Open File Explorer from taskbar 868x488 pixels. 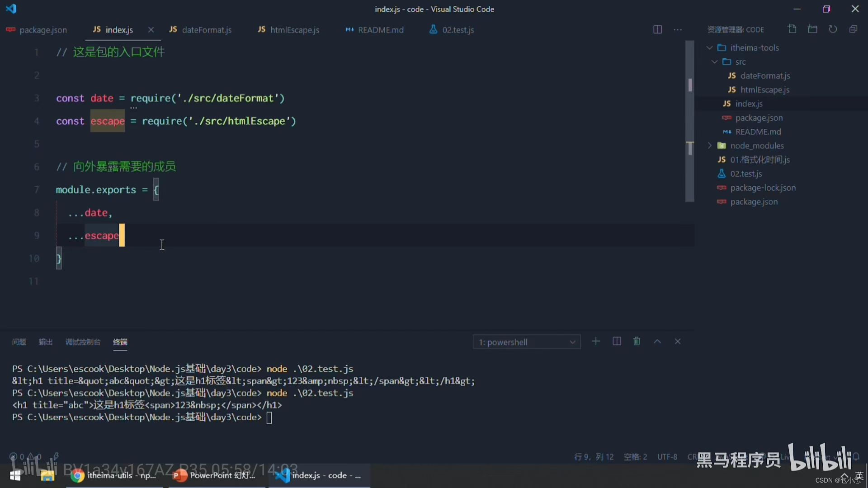coord(47,475)
